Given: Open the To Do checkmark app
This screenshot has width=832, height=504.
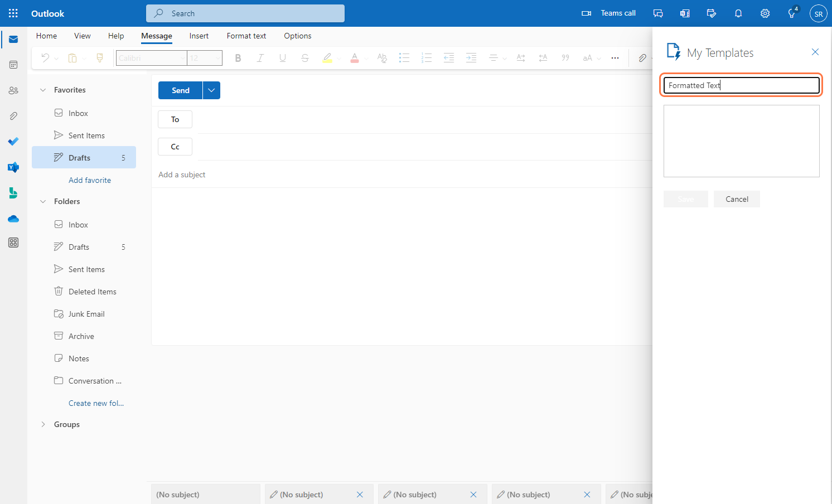Looking at the screenshot, I should pos(13,142).
